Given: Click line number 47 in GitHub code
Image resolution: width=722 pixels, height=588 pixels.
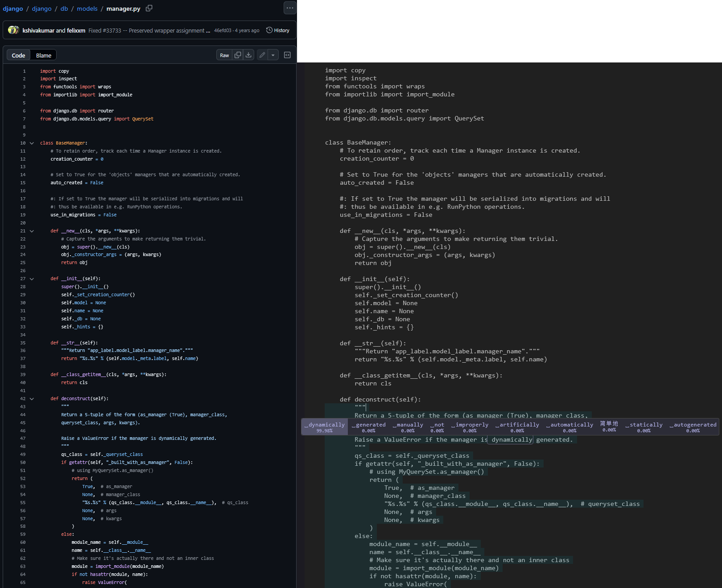Looking at the screenshot, I should coord(23,439).
